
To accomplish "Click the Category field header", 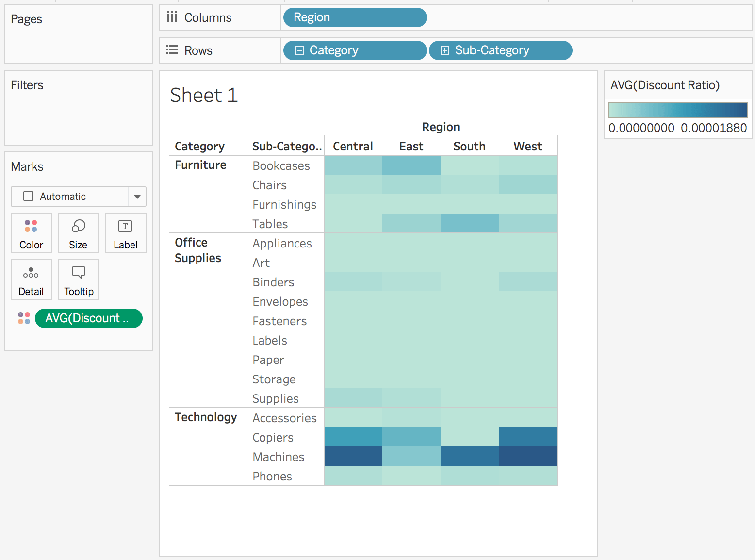I will click(x=199, y=146).
